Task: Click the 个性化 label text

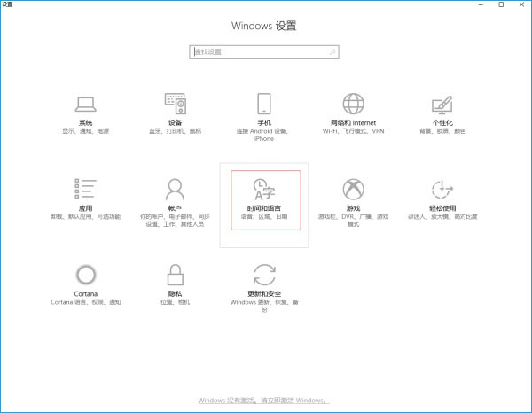Action: [442, 122]
